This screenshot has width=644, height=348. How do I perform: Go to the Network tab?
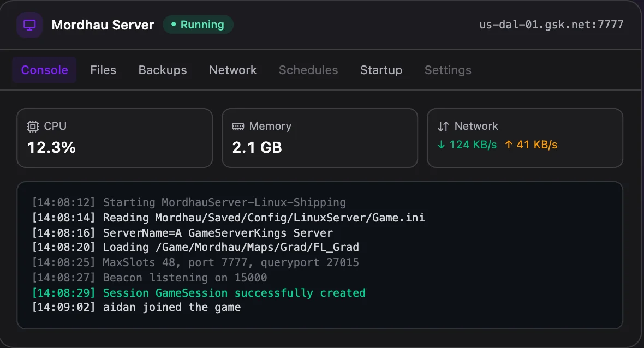tap(233, 70)
